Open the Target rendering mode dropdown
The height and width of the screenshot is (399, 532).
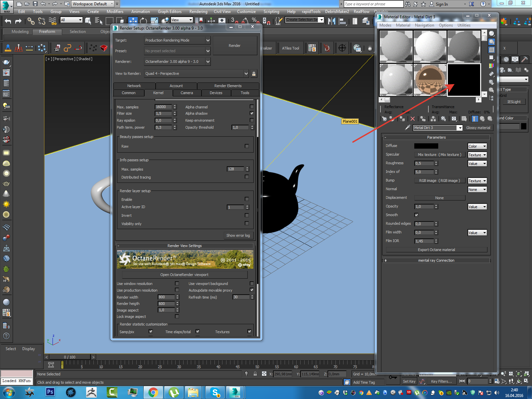click(x=177, y=40)
